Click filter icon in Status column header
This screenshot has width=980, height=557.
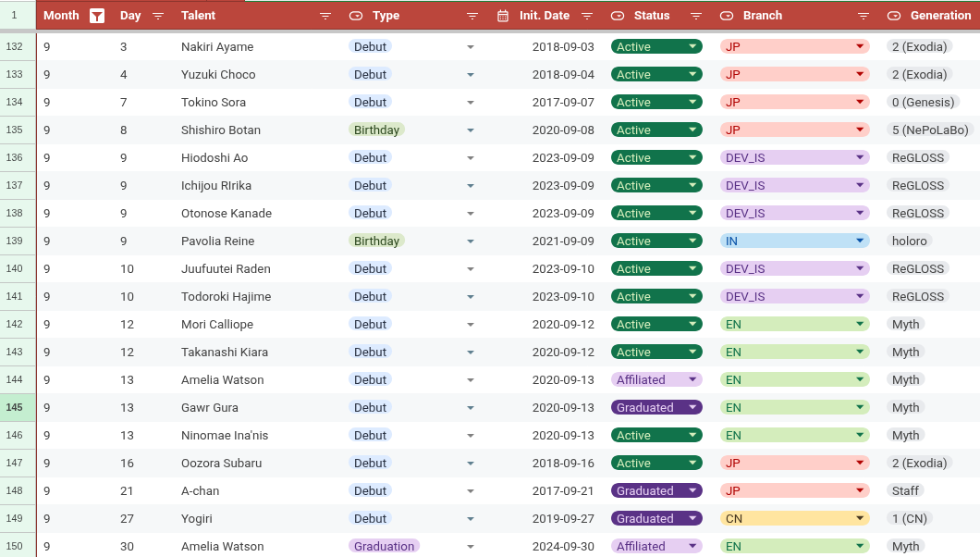click(x=696, y=16)
